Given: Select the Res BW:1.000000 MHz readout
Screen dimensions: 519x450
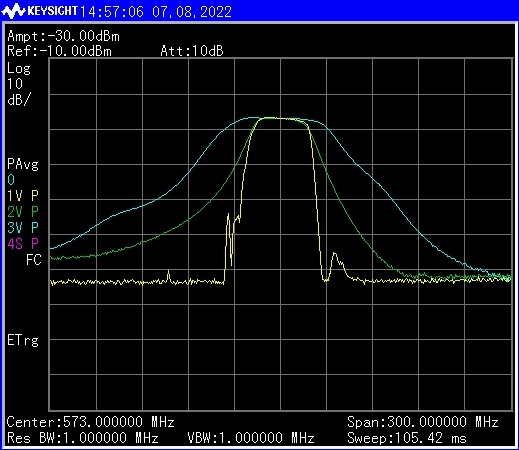Looking at the screenshot, I should (82, 438).
